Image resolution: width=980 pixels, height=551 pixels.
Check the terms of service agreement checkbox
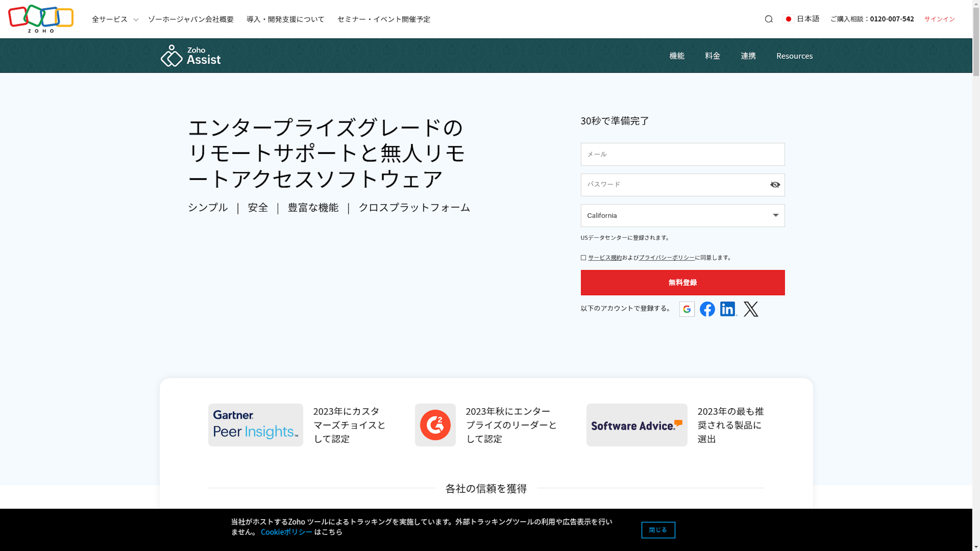(x=583, y=258)
